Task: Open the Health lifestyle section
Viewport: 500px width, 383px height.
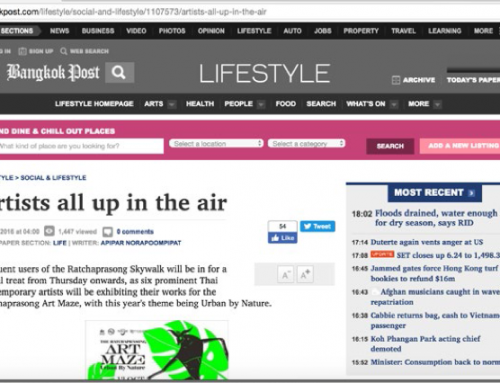Action: point(200,104)
